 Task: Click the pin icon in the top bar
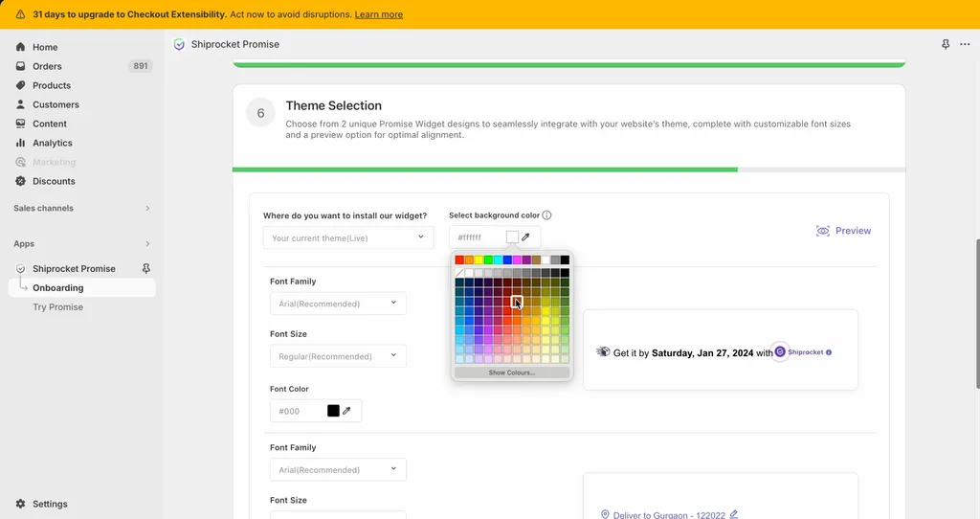point(946,44)
